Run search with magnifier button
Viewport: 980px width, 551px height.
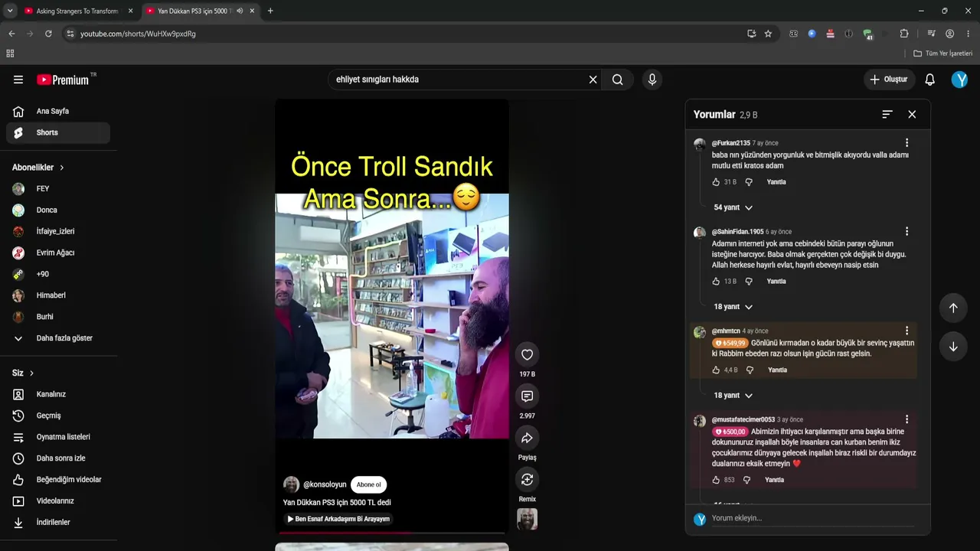618,80
